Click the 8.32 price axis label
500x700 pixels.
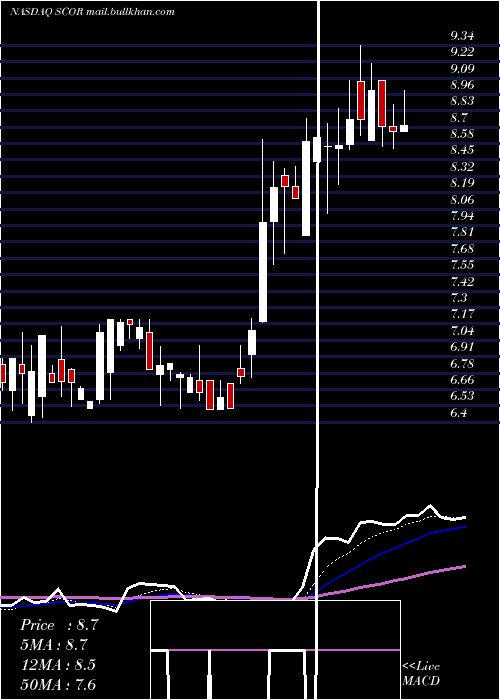[462, 167]
